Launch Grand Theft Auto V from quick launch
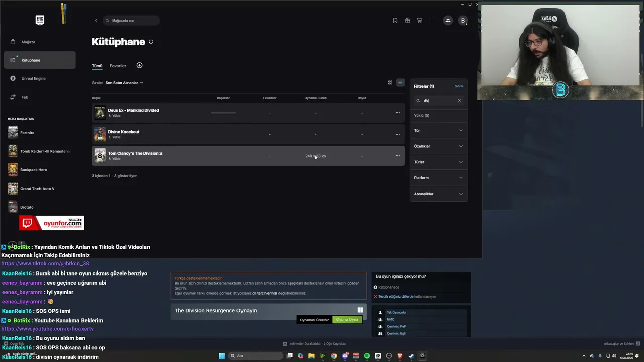644x362 pixels. 39,189
